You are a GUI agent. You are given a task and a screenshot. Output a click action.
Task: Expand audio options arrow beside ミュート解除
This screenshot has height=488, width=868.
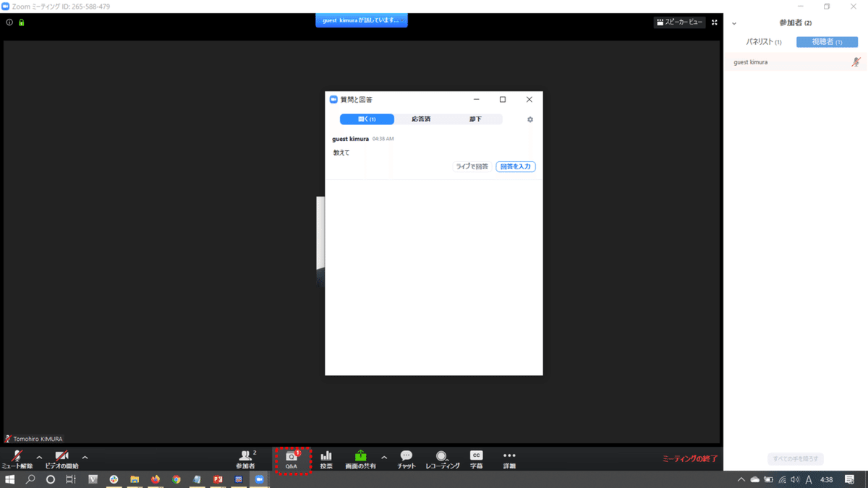(39, 458)
